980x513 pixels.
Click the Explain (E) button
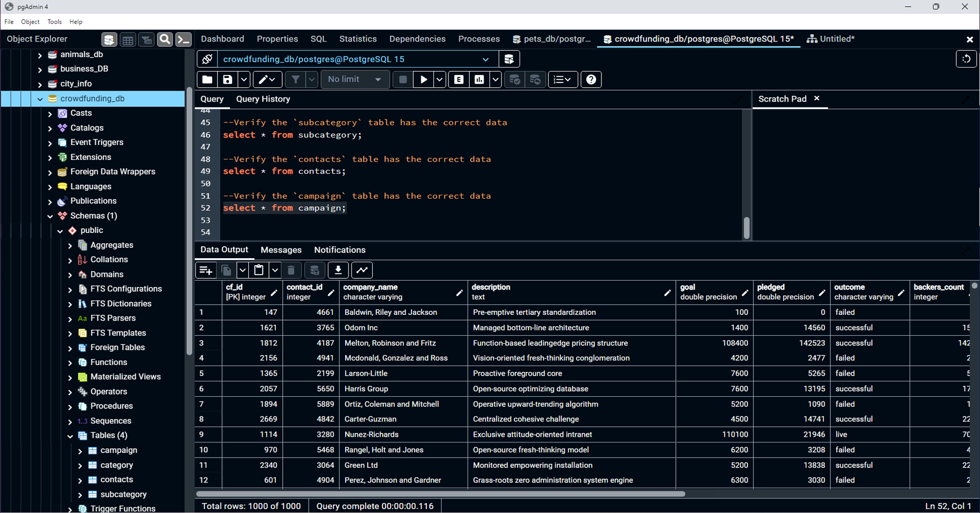[459, 80]
